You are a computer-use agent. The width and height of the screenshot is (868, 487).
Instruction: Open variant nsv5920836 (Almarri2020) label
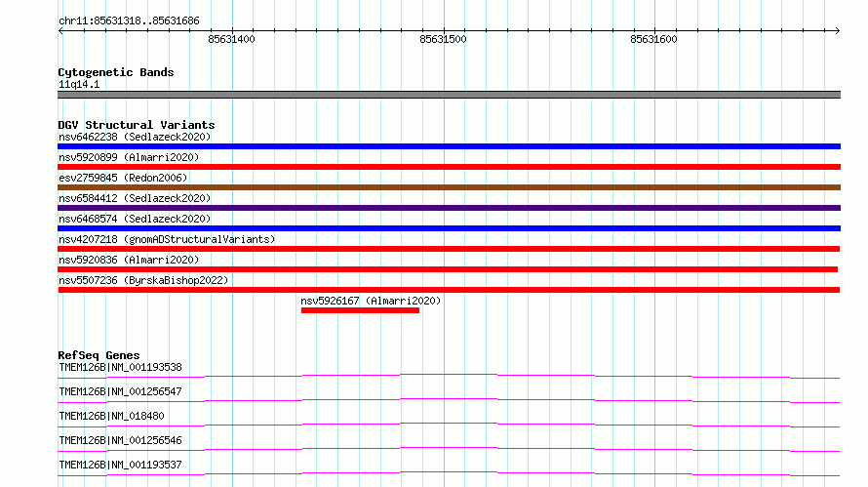coord(129,260)
